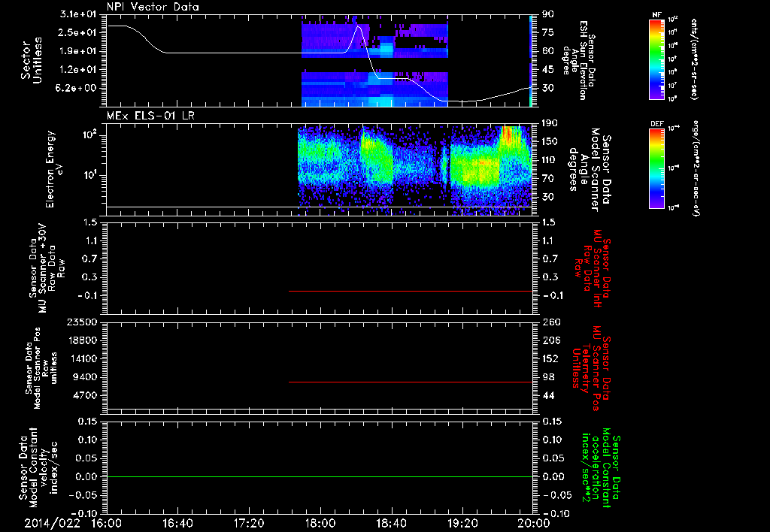The height and width of the screenshot is (532, 770).
Task: Click the "20:00" time axis tick
Action: [x=534, y=523]
